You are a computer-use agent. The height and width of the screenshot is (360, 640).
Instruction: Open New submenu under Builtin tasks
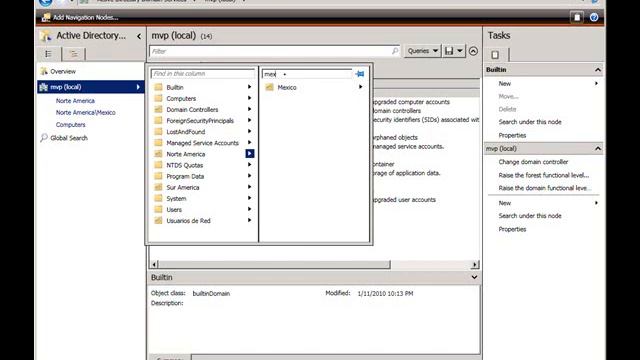click(504, 83)
